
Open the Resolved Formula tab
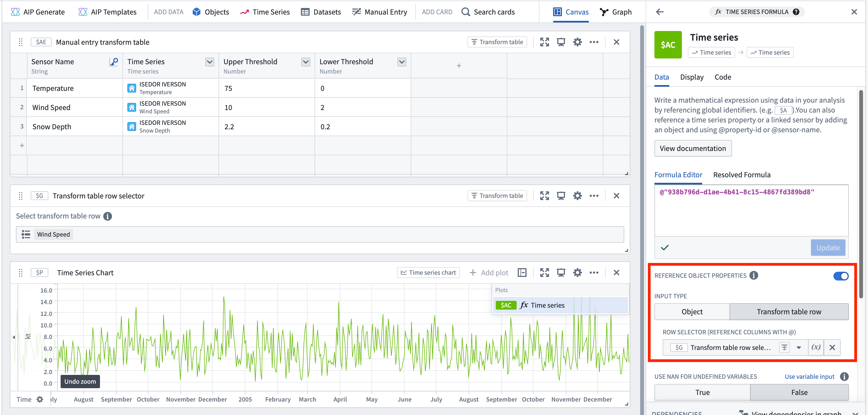742,175
